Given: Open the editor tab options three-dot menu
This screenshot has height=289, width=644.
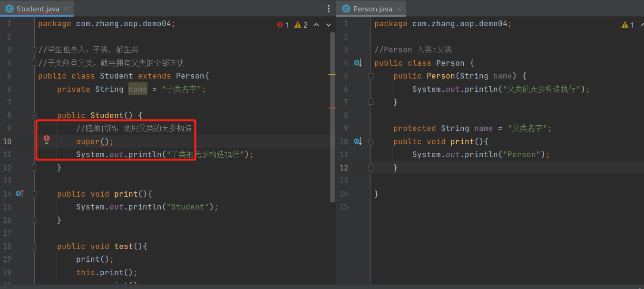Looking at the screenshot, I should pos(328,9).
